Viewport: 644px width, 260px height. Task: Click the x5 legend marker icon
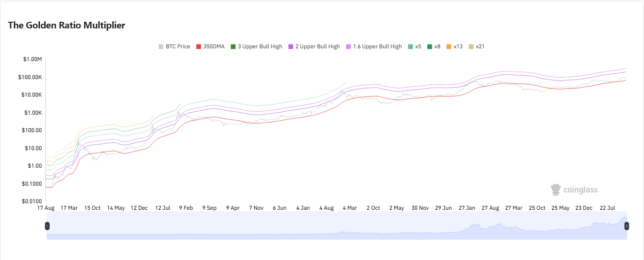click(x=411, y=46)
